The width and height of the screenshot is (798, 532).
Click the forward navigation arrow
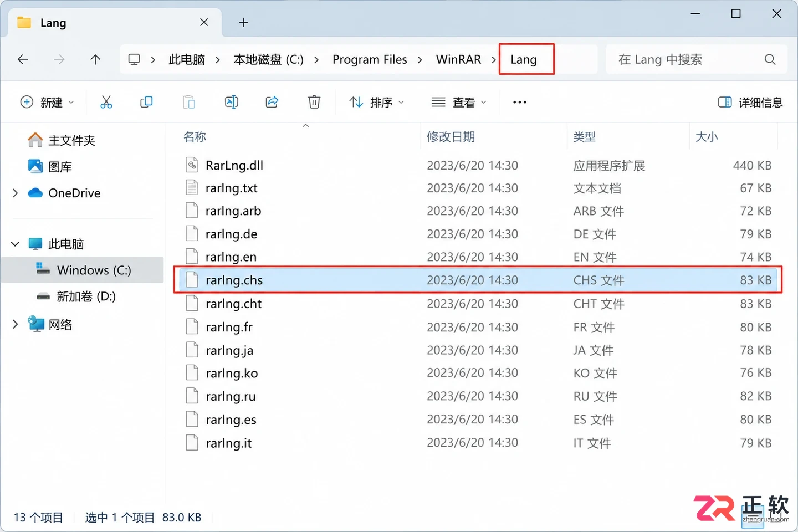(x=59, y=59)
